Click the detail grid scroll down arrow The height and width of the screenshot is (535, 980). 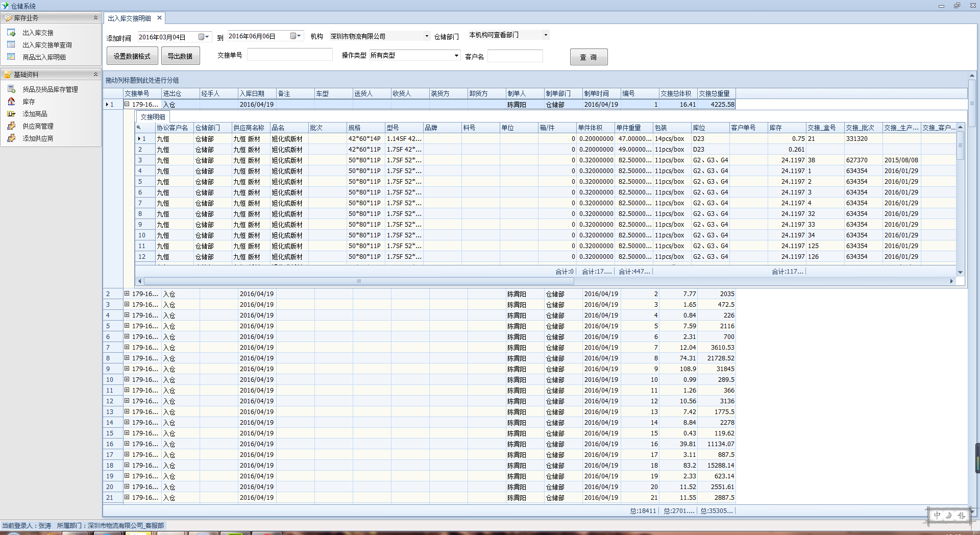pyautogui.click(x=960, y=272)
